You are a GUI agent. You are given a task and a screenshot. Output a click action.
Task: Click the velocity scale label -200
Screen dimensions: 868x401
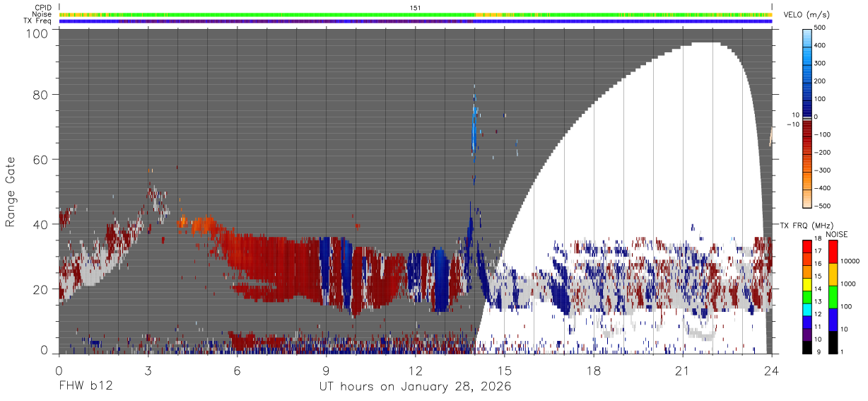[x=824, y=153]
